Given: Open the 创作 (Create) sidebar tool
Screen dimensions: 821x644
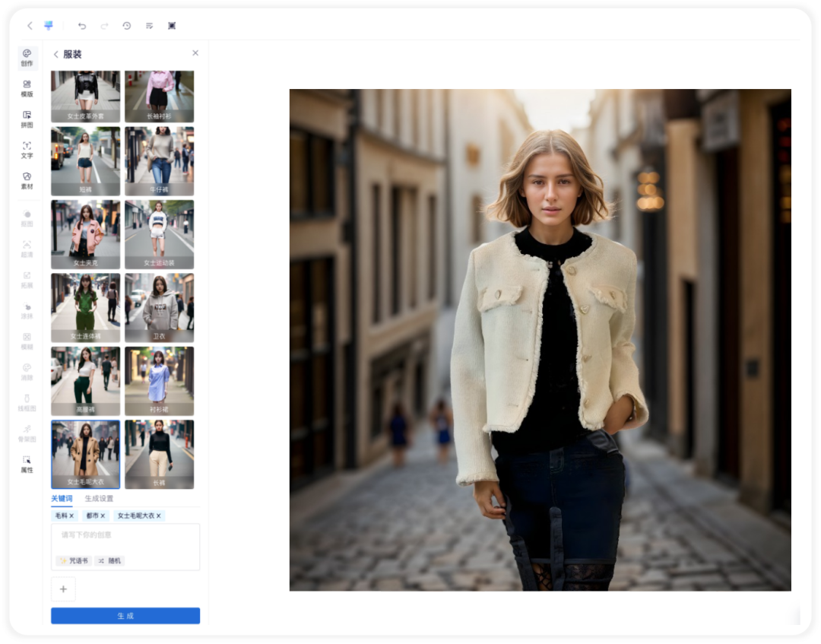Looking at the screenshot, I should tap(27, 58).
